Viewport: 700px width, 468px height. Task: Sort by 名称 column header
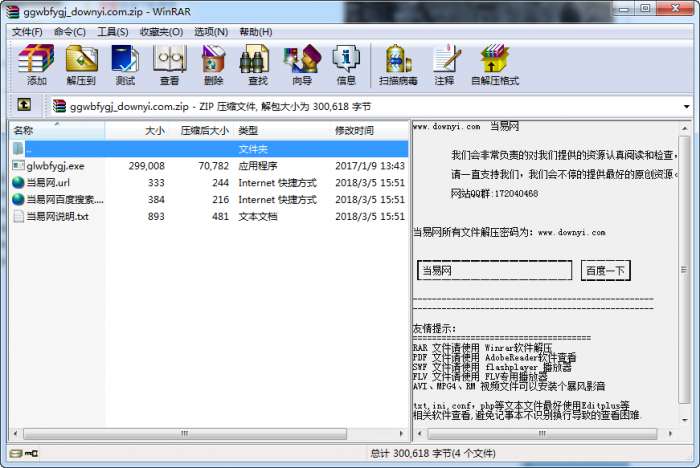coord(58,130)
